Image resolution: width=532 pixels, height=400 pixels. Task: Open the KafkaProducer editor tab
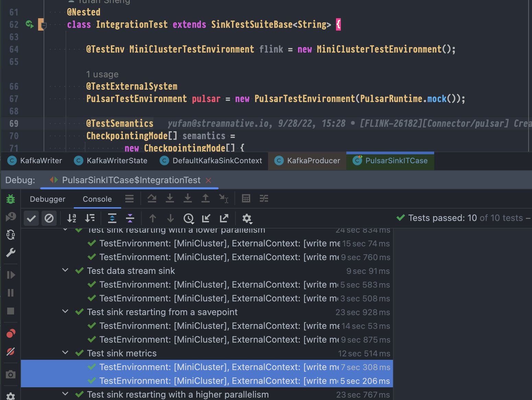307,160
